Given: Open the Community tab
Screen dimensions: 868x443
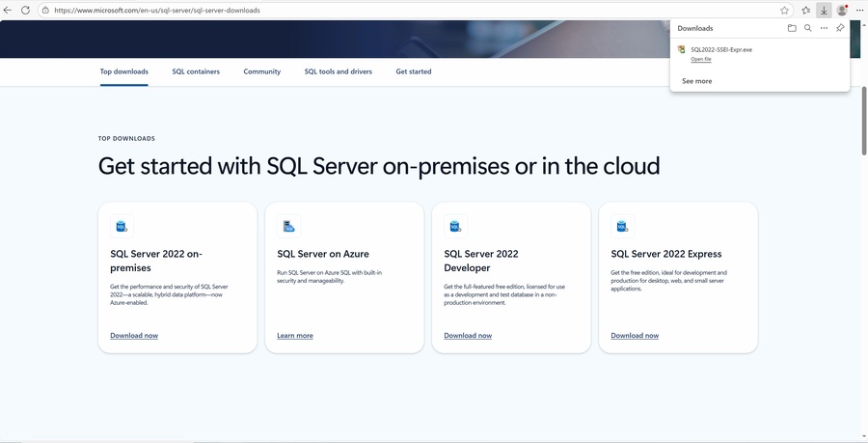Looking at the screenshot, I should click(261, 71).
